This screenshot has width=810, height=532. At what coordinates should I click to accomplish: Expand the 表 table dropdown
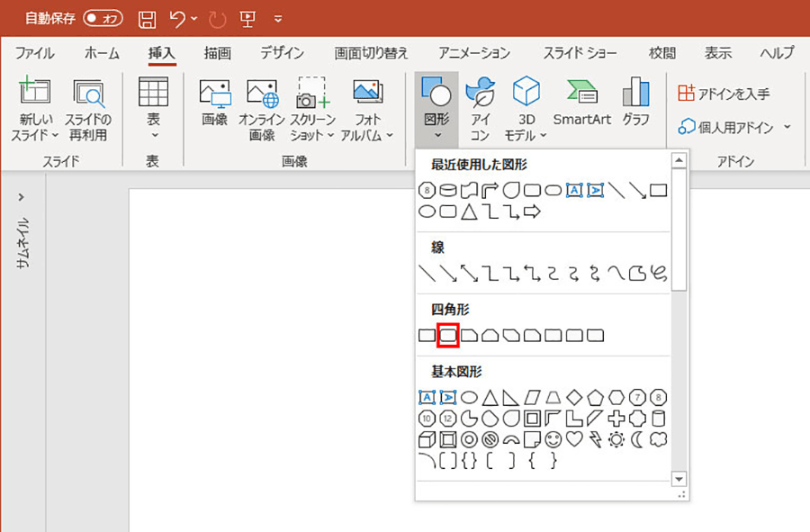coord(154,135)
